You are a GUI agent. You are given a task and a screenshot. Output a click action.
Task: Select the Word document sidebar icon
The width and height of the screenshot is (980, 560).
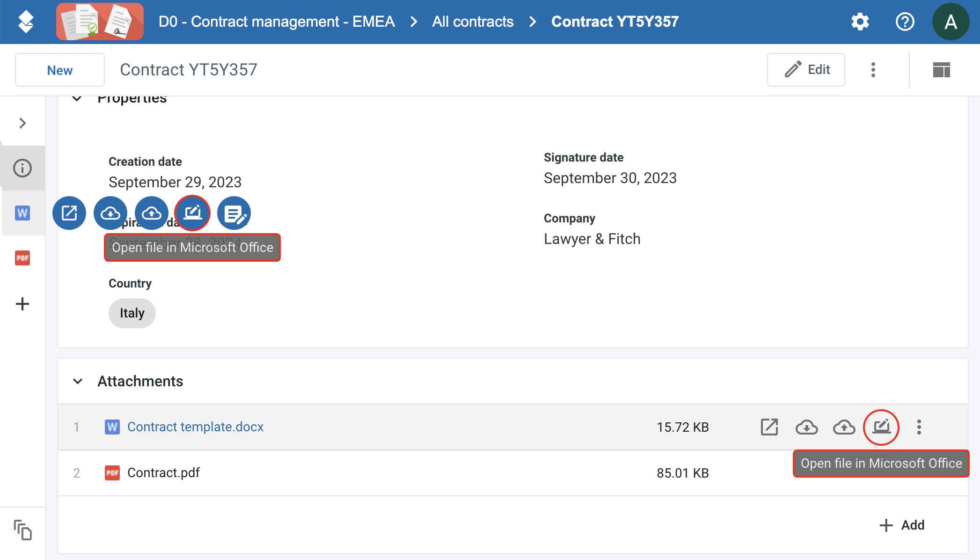point(22,213)
